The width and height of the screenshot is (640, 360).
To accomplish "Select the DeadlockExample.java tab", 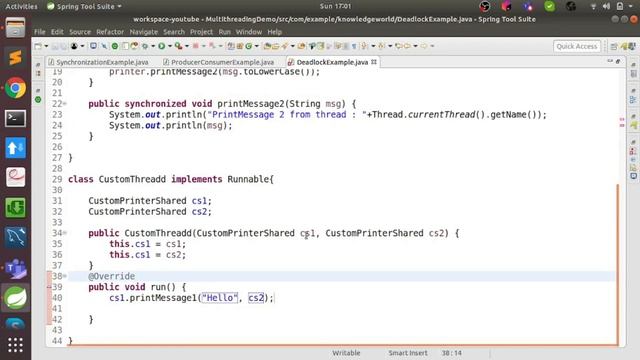I will pos(332,62).
